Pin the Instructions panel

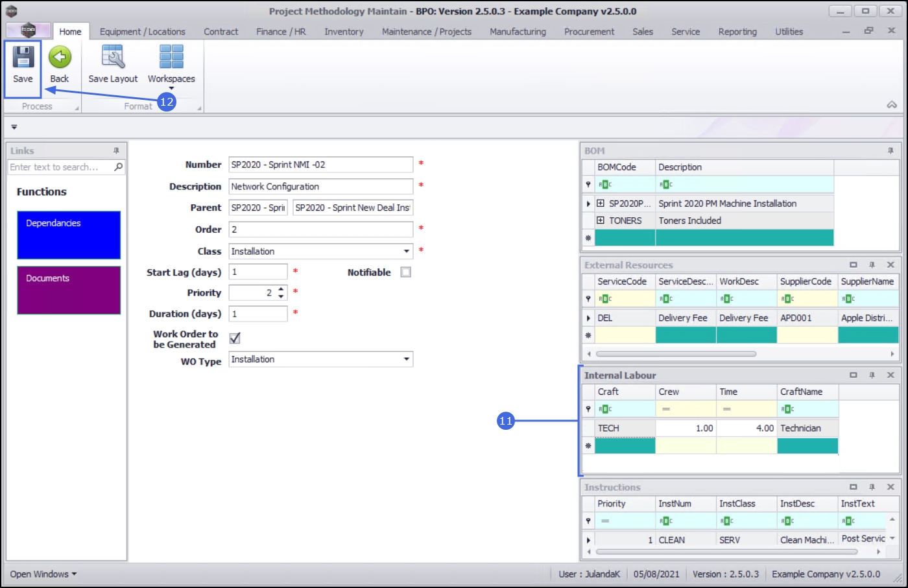click(x=872, y=487)
